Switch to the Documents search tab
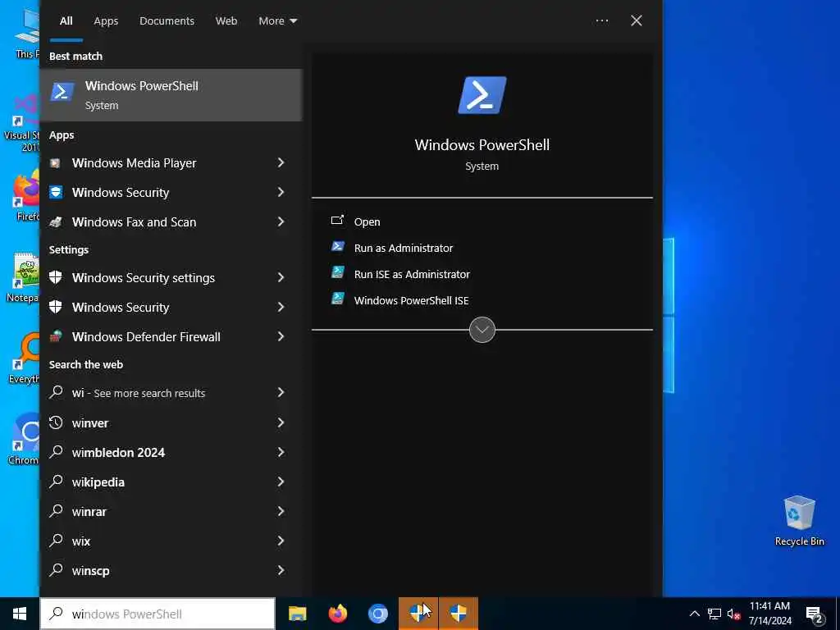Viewport: 840px width, 630px height. click(x=167, y=21)
